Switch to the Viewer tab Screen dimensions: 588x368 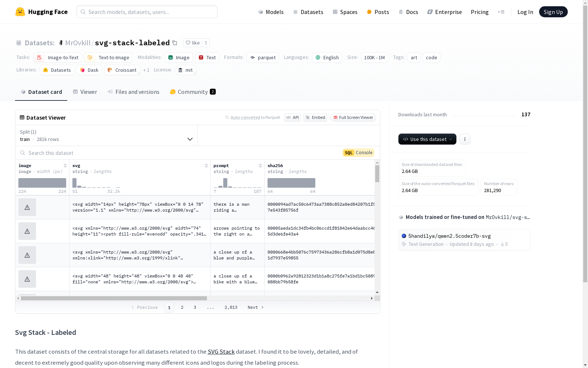pos(85,92)
